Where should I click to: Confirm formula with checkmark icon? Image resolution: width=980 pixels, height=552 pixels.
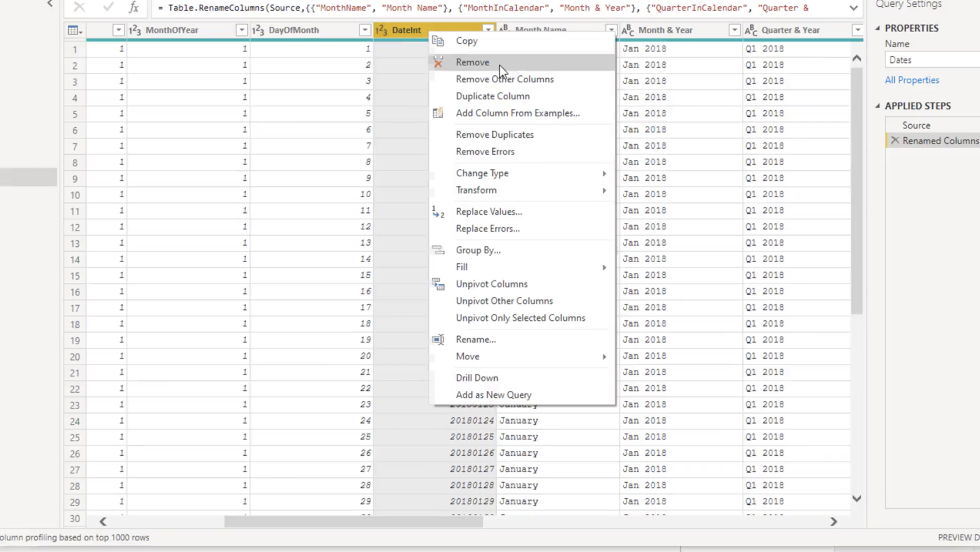108,8
